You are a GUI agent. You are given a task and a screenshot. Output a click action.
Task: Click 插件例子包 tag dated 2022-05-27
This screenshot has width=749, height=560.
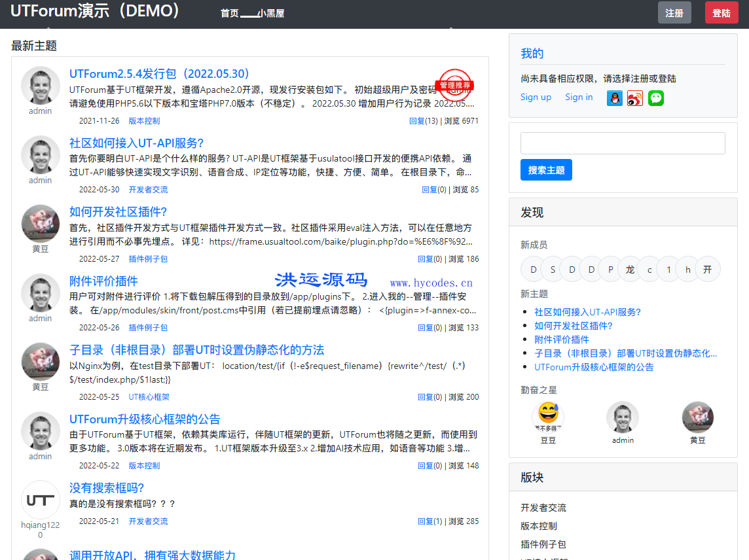point(148,259)
